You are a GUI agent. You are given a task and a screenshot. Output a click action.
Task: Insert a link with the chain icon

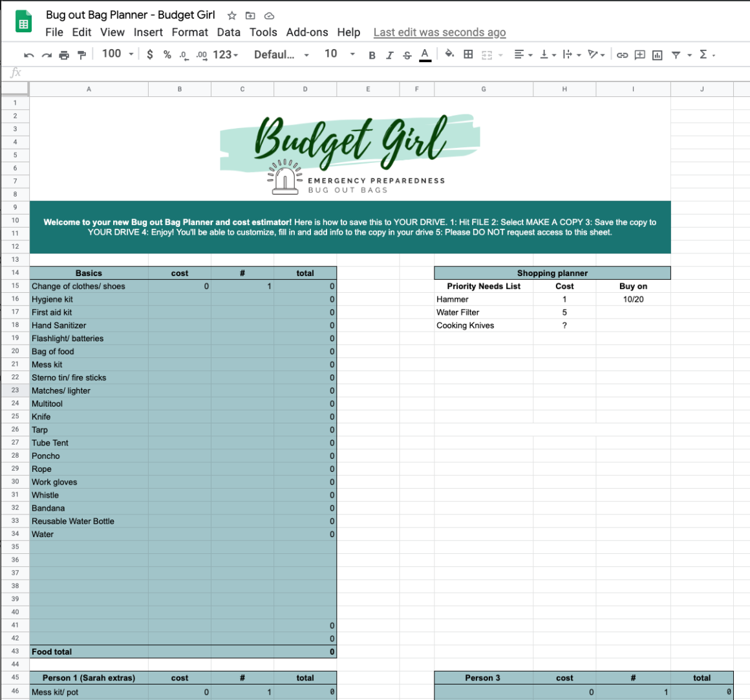click(622, 55)
